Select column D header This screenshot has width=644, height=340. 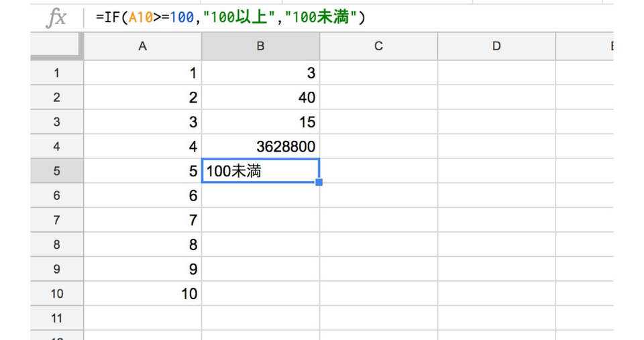[496, 46]
